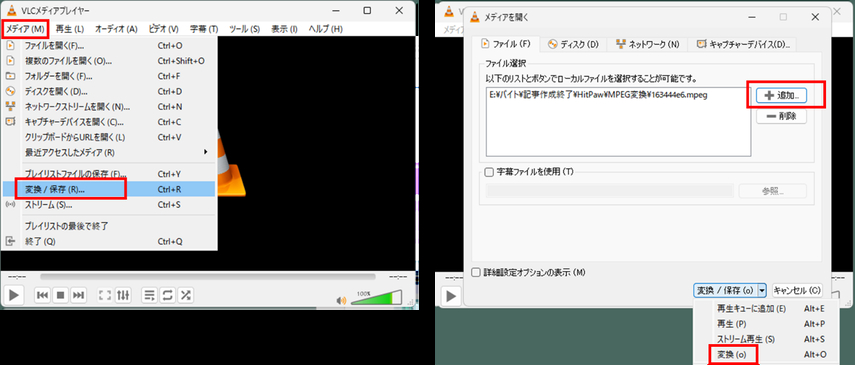Toggle fullscreen video mode
This screenshot has width=855, height=365.
[x=105, y=295]
